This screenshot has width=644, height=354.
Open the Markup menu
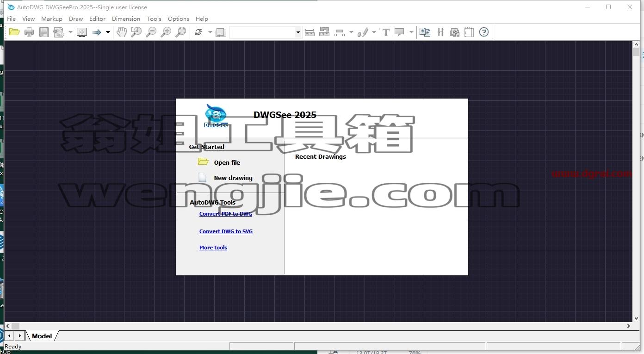(51, 19)
